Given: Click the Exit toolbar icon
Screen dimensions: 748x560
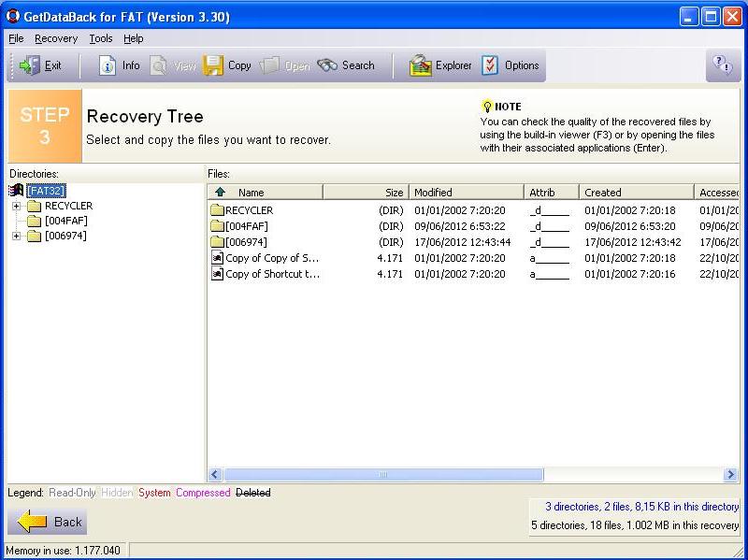Looking at the screenshot, I should coord(30,65).
